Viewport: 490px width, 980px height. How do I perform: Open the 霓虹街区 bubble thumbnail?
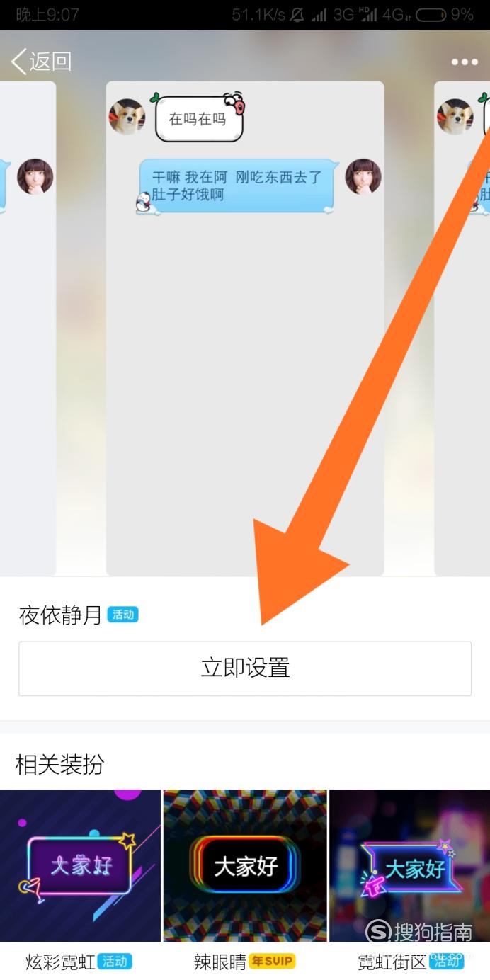click(410, 865)
